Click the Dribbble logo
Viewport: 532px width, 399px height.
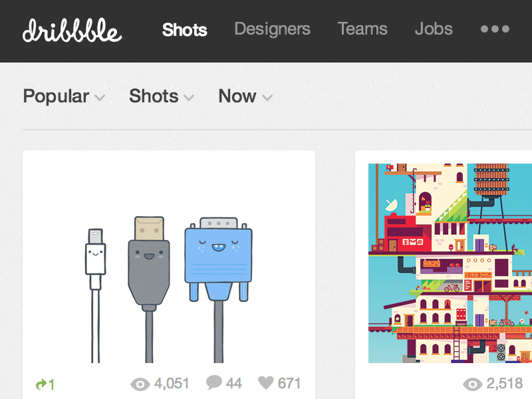tap(73, 30)
